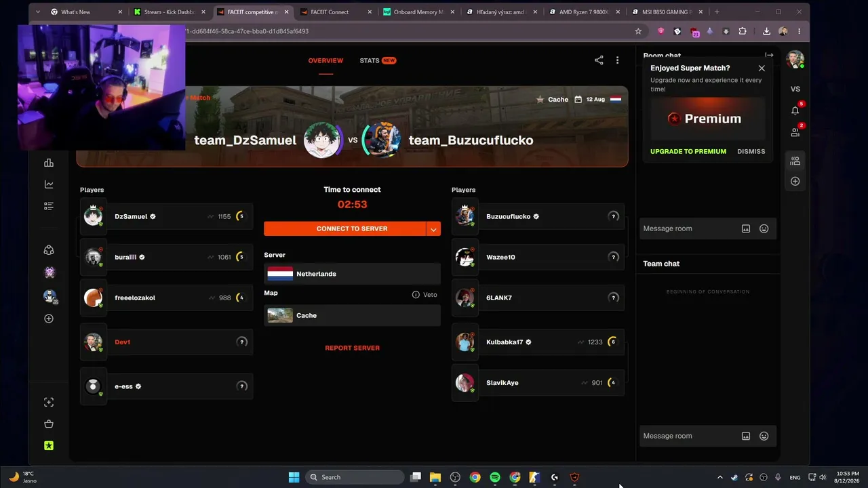The image size is (868, 488).
Task: Click the upper Message room input field
Action: tap(689, 229)
